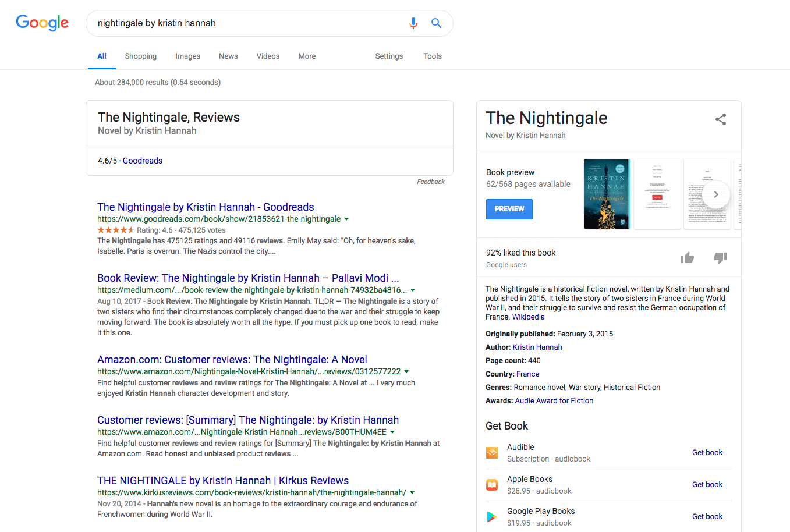Click thumbs up for this book

688,258
